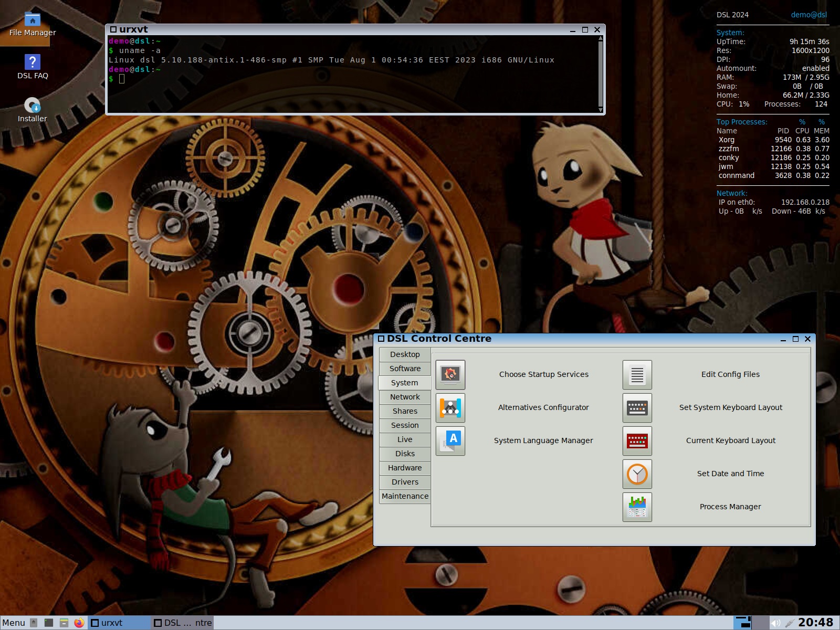Open System Language Manager icon
The width and height of the screenshot is (840, 630).
[x=450, y=440]
